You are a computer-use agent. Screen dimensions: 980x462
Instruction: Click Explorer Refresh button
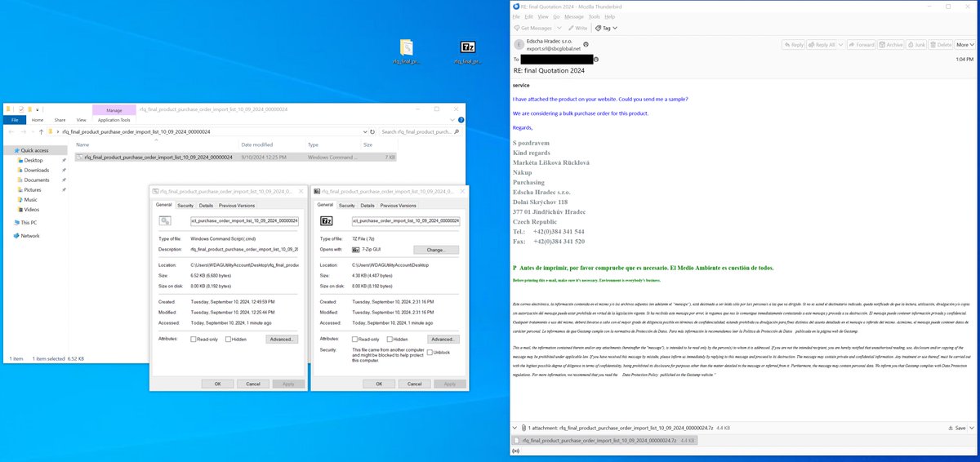[x=372, y=131]
